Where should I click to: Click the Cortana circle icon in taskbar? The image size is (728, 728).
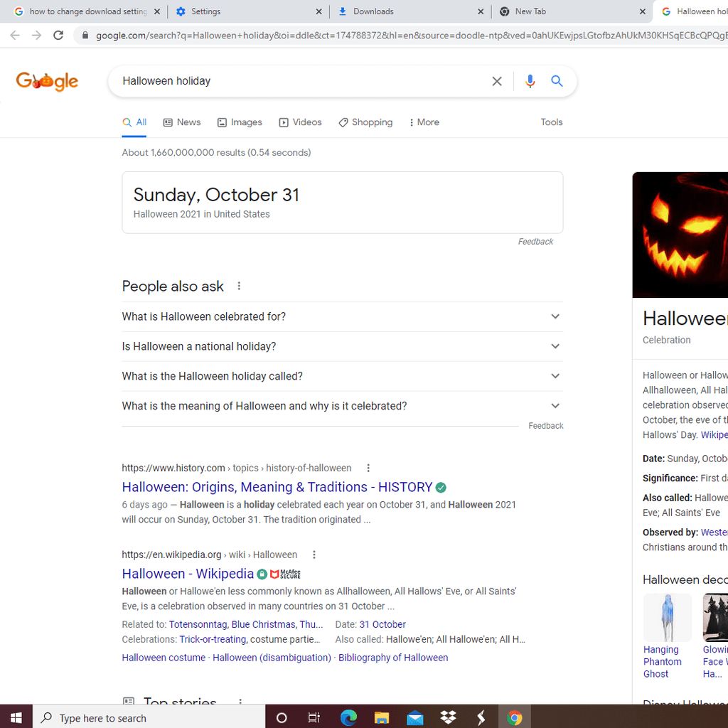282,718
